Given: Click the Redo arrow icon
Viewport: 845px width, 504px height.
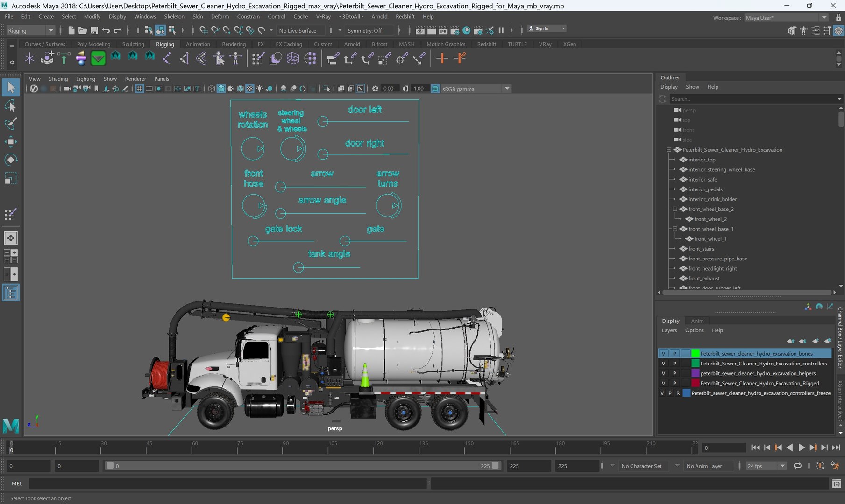Looking at the screenshot, I should (117, 30).
